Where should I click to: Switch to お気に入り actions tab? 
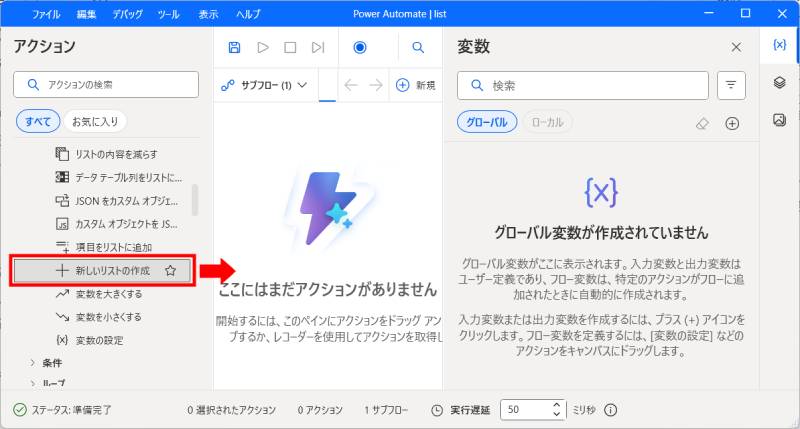tap(95, 121)
